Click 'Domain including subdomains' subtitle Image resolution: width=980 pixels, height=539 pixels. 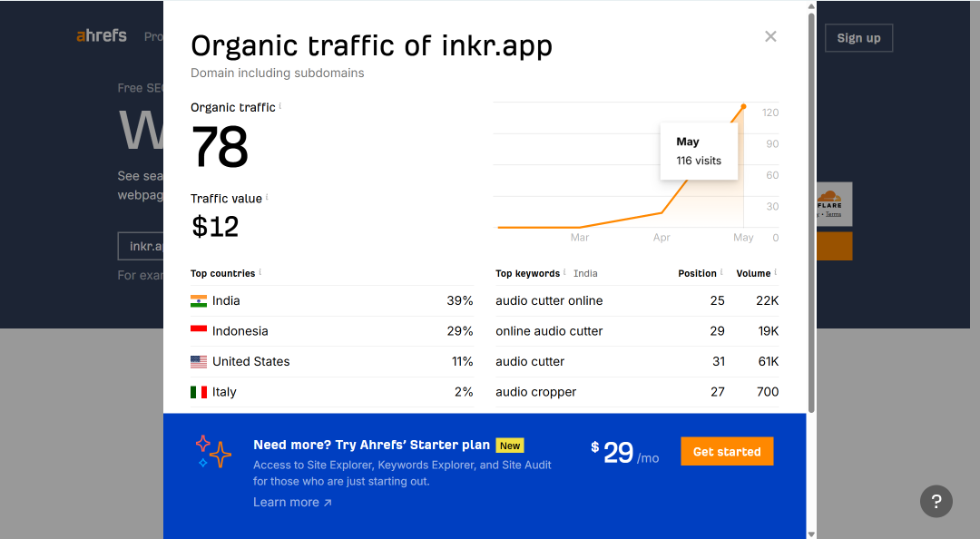click(x=278, y=73)
